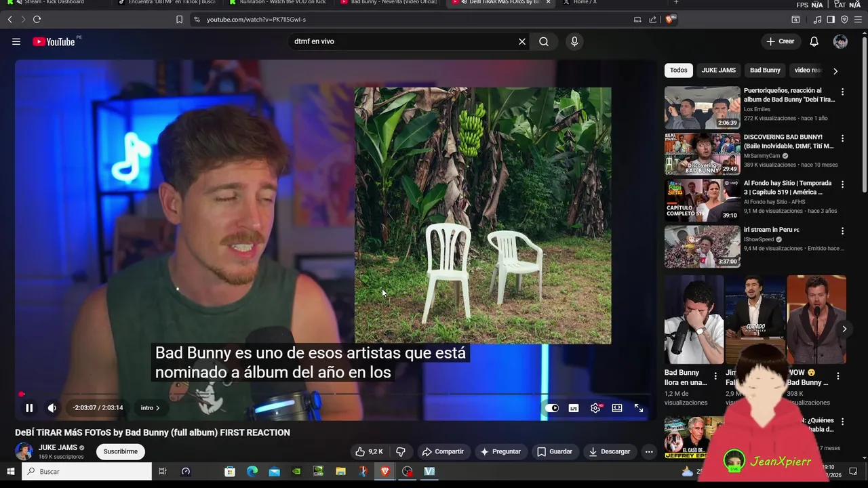Open Task View from taskbar

(163, 471)
